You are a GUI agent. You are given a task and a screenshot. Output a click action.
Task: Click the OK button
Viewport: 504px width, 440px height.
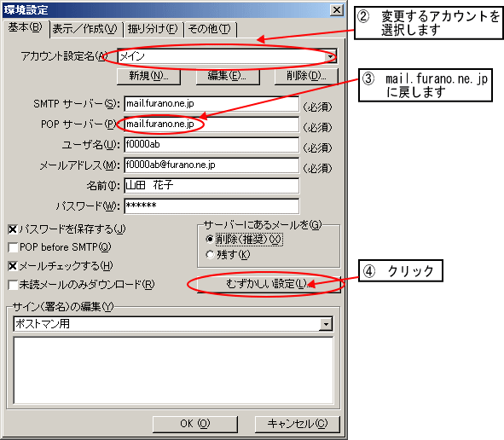tap(195, 424)
